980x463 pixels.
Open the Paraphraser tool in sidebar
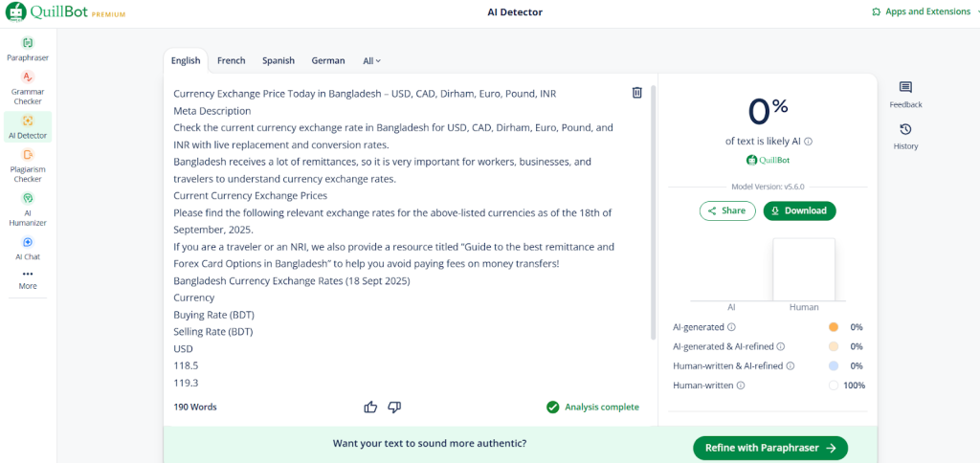(x=28, y=50)
